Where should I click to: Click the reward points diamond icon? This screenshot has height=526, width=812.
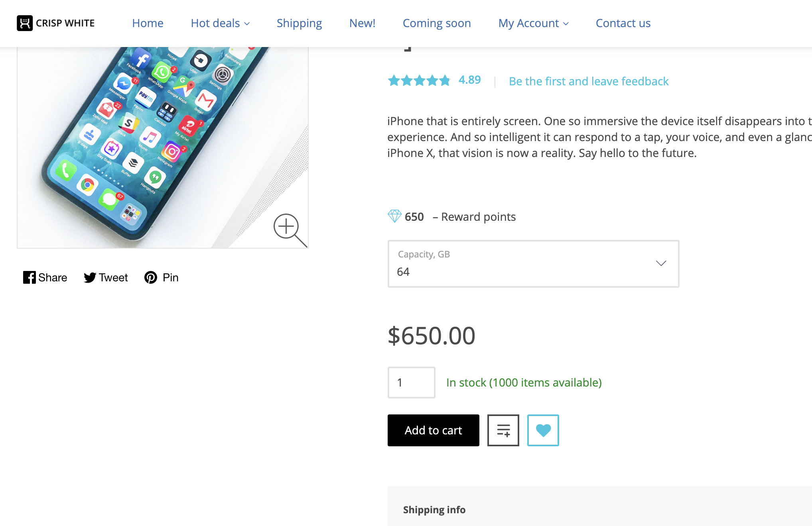tap(394, 216)
